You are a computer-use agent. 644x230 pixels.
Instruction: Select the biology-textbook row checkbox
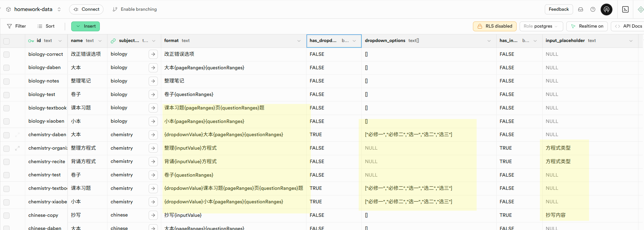pyautogui.click(x=6, y=108)
